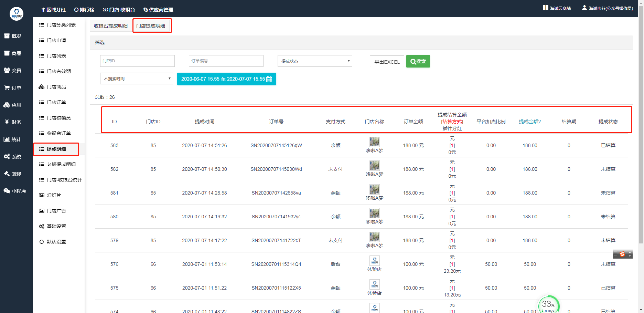The height and width of the screenshot is (313, 644).
Task: Open the user account menu 海诚韦芬
Action: [608, 8]
